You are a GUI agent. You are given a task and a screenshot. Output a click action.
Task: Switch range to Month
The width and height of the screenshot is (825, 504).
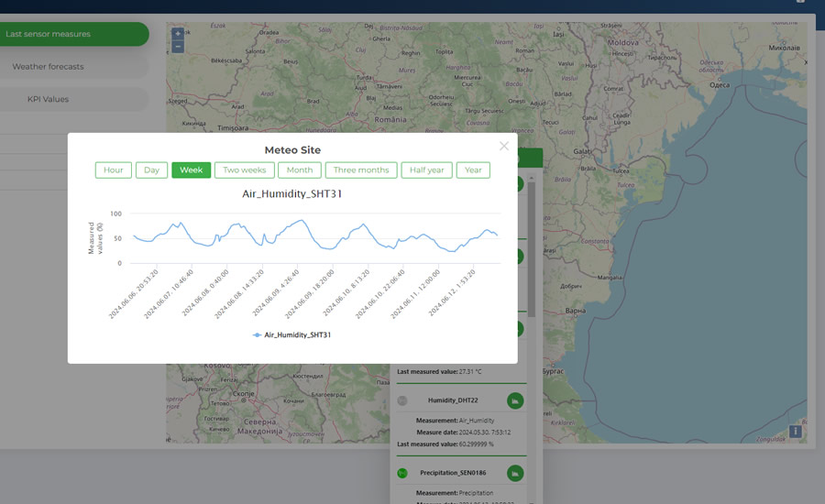300,170
